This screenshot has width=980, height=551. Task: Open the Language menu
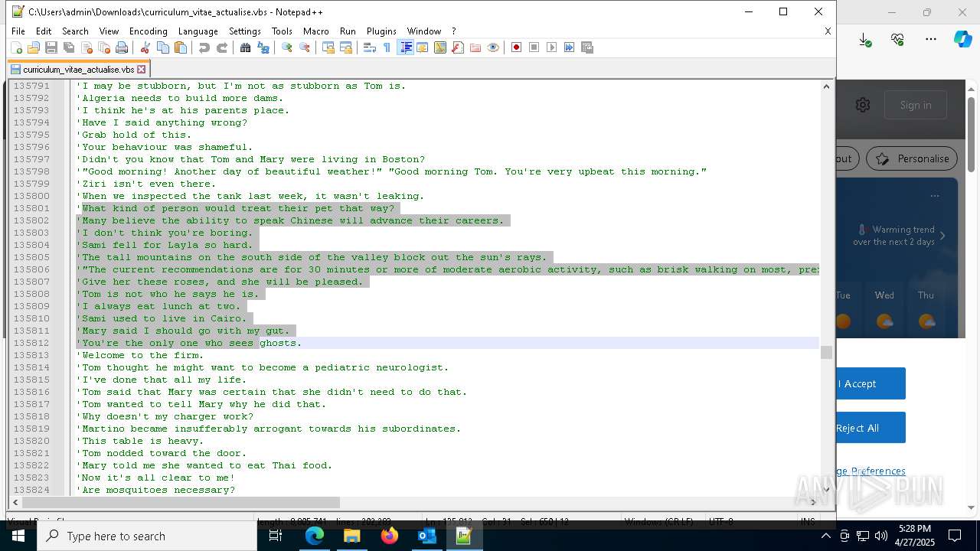pyautogui.click(x=198, y=31)
